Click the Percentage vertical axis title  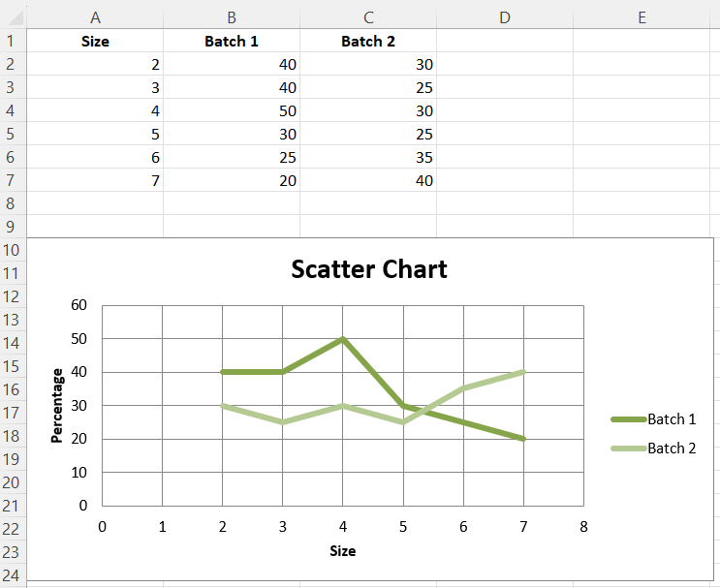tap(56, 406)
